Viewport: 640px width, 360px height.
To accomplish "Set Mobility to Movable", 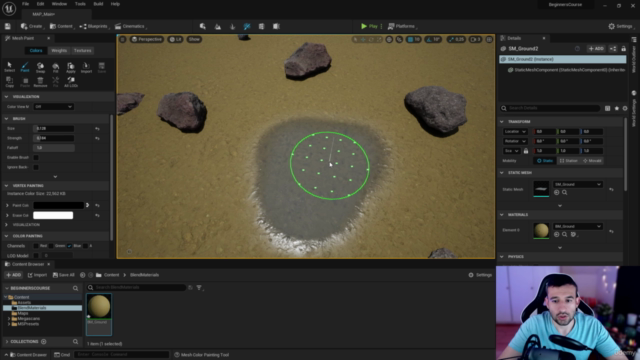I will 593,161.
